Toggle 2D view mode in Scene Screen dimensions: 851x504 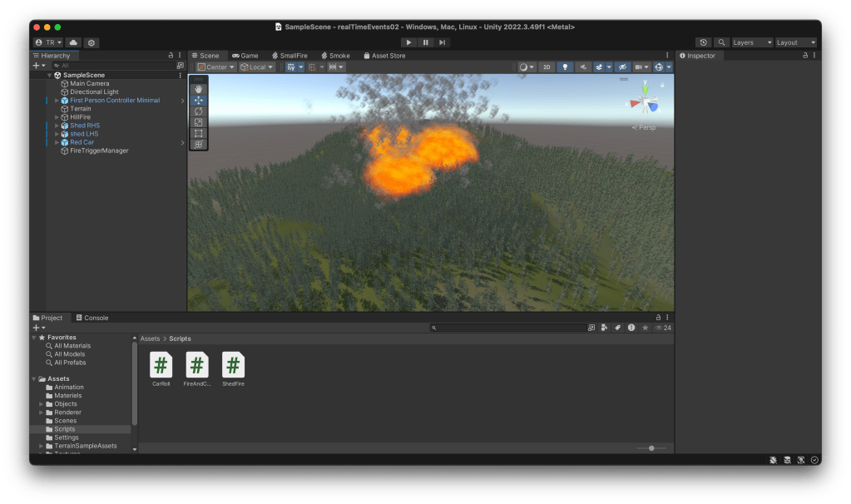click(x=546, y=67)
